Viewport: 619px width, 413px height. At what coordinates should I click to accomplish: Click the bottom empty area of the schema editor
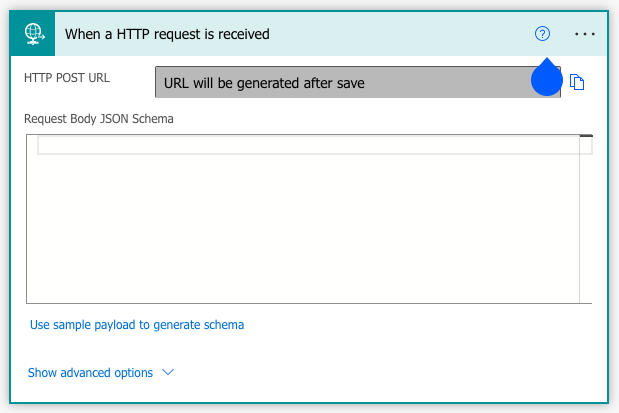pos(300,285)
